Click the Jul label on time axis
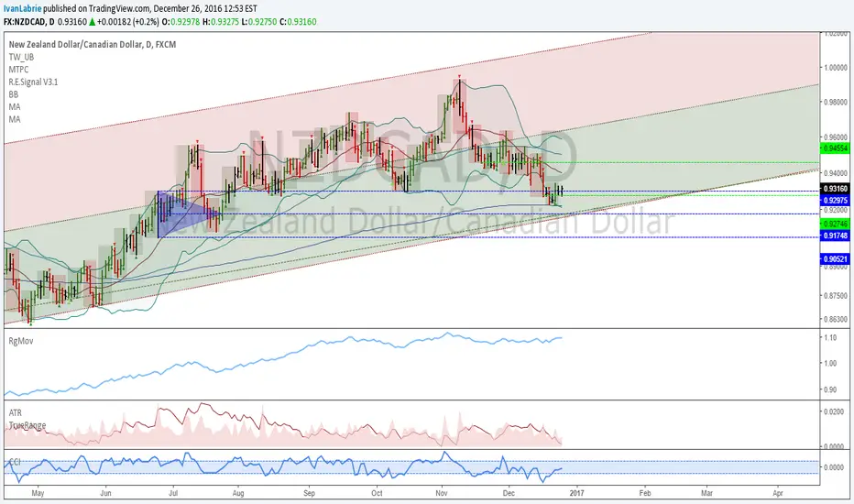The image size is (854, 504). click(172, 493)
